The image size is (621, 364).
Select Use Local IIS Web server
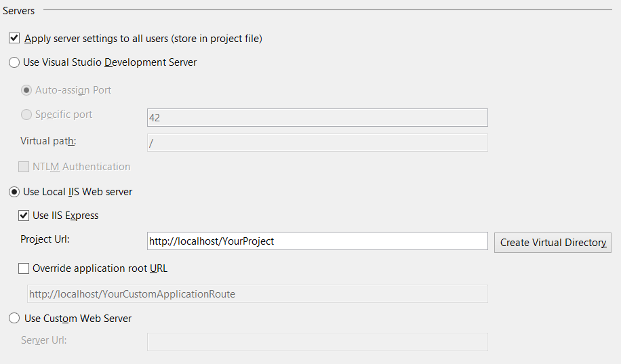14,192
